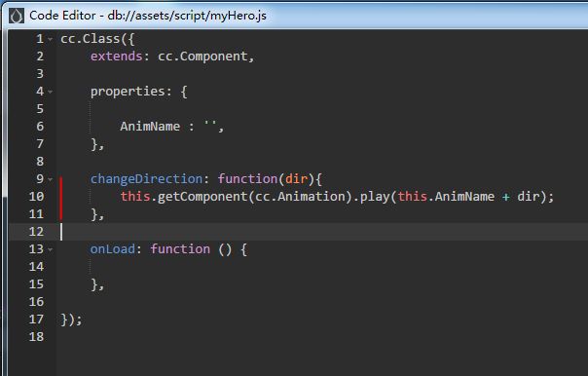Click line number 2 in the gutter
Image resolution: width=588 pixels, height=376 pixels.
coord(40,56)
